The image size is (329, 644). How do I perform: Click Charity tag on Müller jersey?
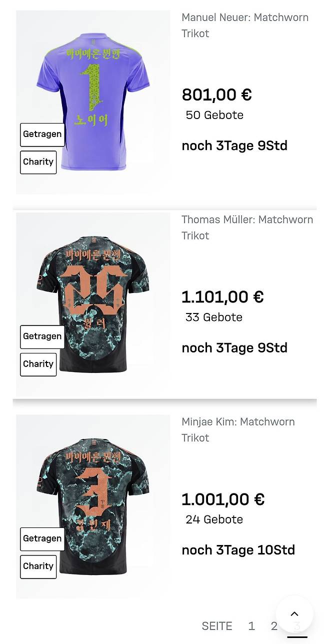38,364
